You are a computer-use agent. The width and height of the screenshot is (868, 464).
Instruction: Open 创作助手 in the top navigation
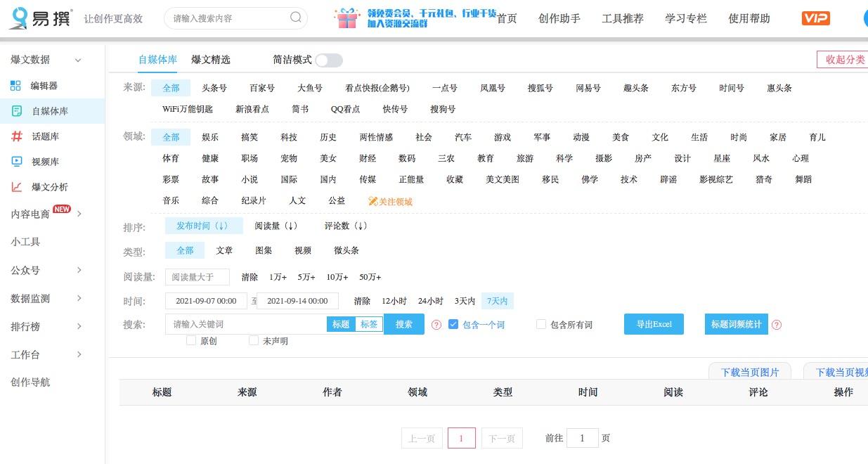(x=559, y=18)
